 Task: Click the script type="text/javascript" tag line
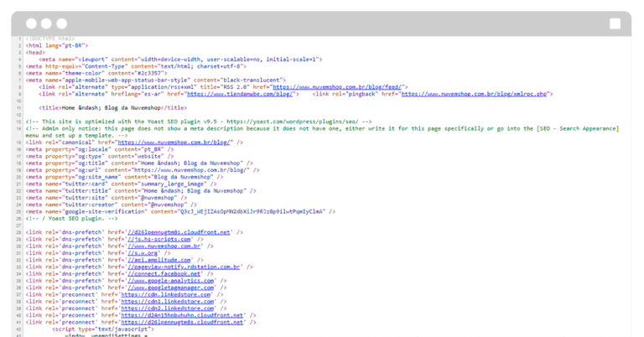pyautogui.click(x=102, y=329)
